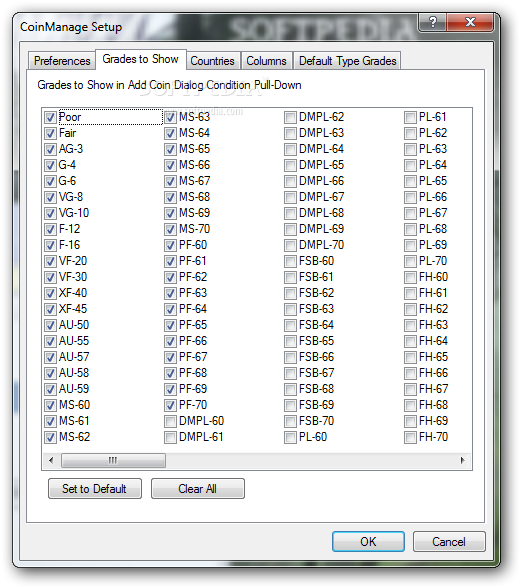Viewport: 521px width, 588px height.
Task: Check the DMPL-68 checkbox
Action: coord(290,213)
